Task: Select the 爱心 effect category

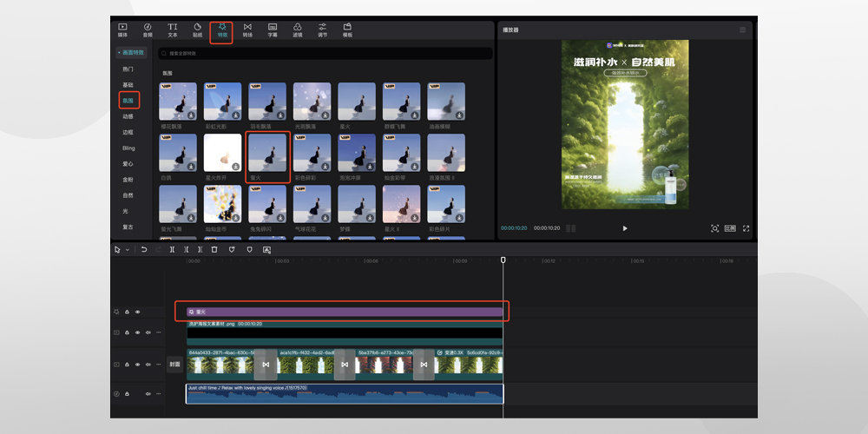Action: tap(128, 164)
